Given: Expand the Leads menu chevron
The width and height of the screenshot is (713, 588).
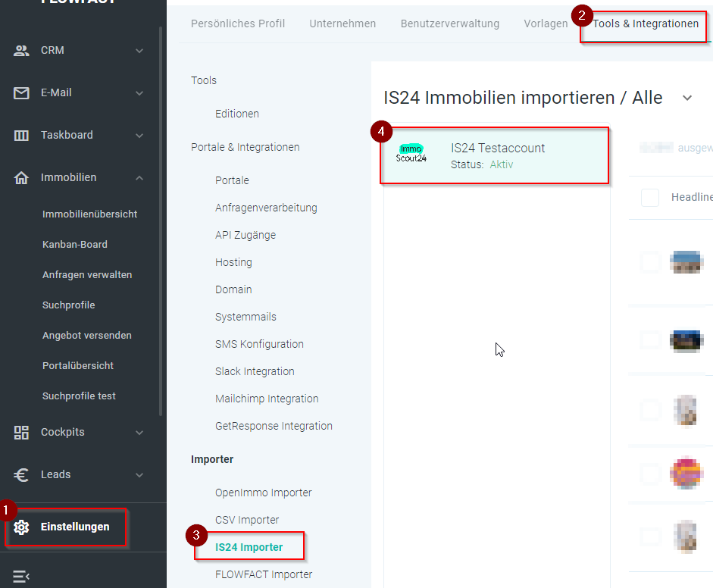Looking at the screenshot, I should coord(139,475).
